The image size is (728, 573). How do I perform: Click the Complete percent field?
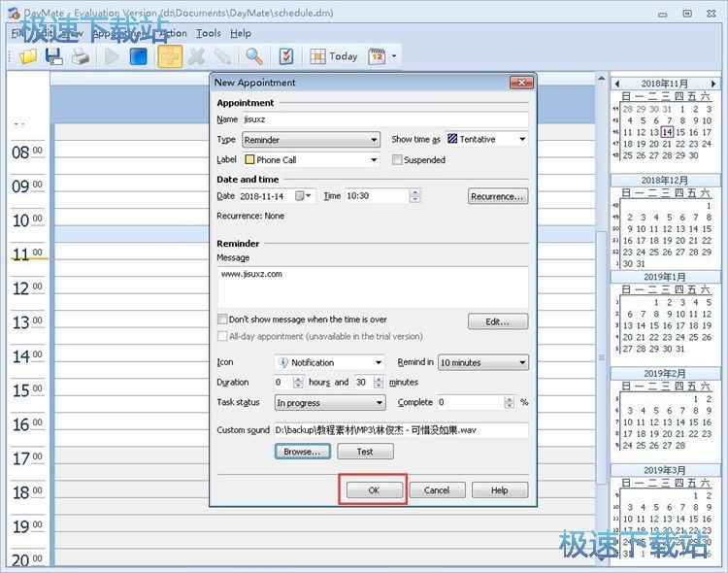[471, 402]
